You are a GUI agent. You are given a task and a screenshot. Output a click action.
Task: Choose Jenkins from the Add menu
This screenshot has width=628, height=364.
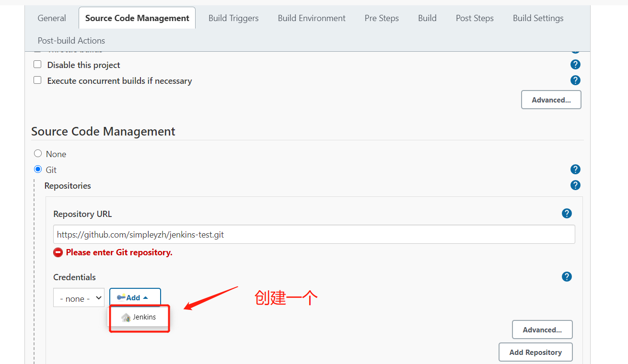pyautogui.click(x=139, y=317)
